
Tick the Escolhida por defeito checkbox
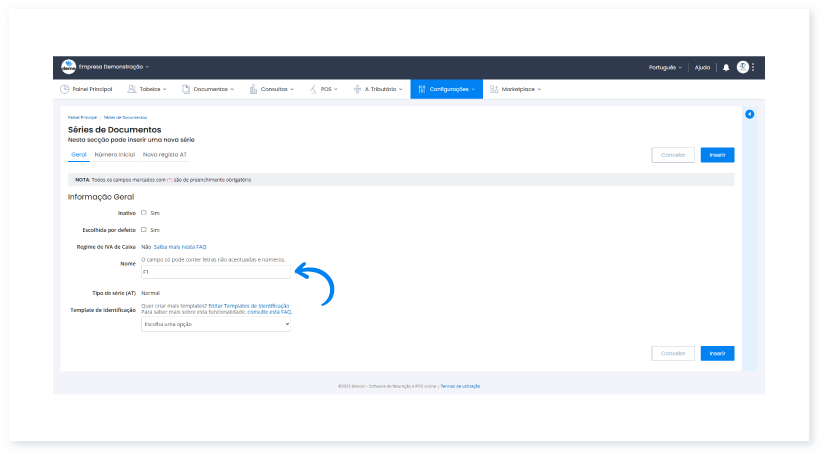tap(143, 230)
